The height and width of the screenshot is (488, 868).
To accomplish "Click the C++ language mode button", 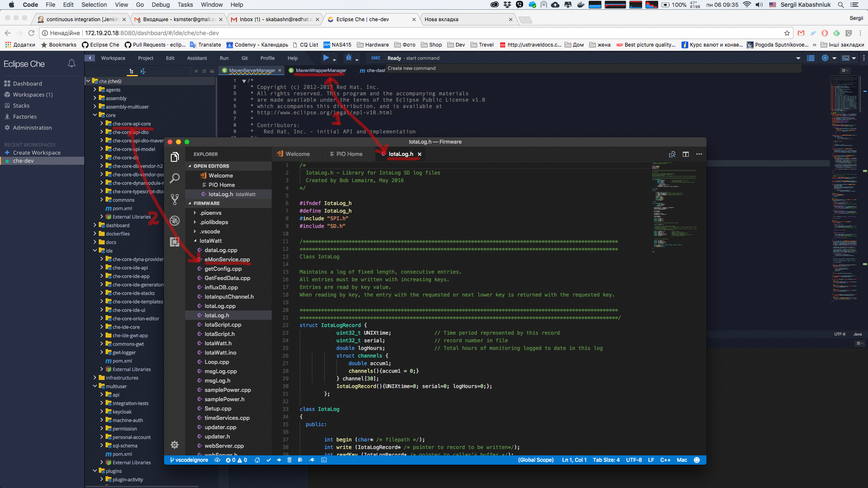I will 665,460.
